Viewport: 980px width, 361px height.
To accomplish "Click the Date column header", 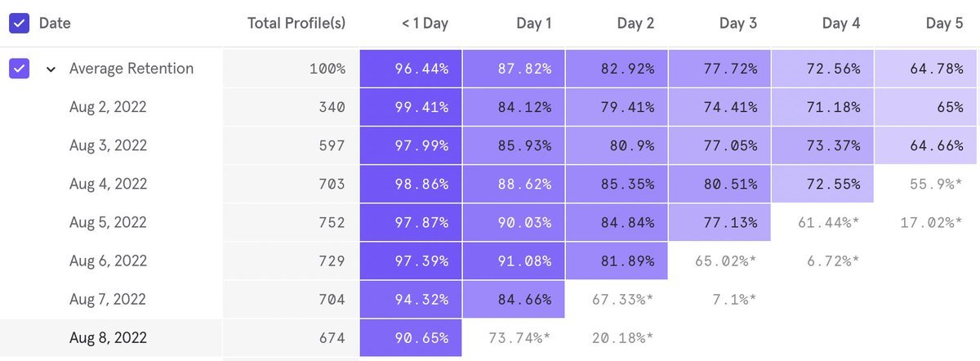I will pos(55,24).
